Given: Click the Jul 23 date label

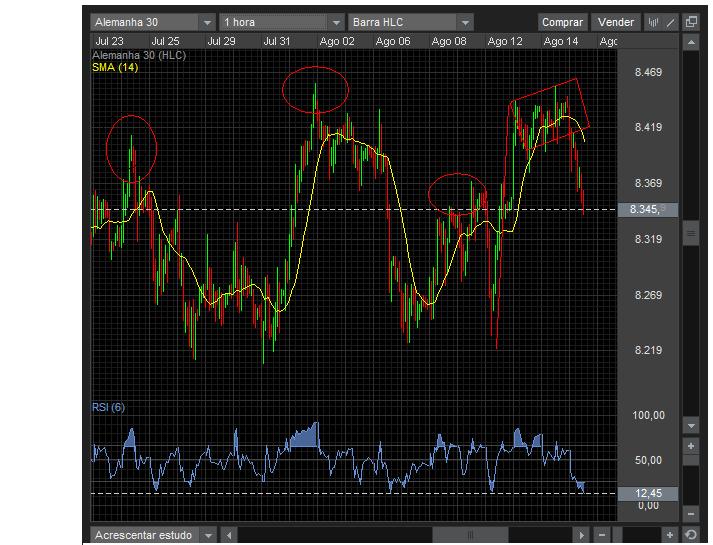Looking at the screenshot, I should pos(110,41).
